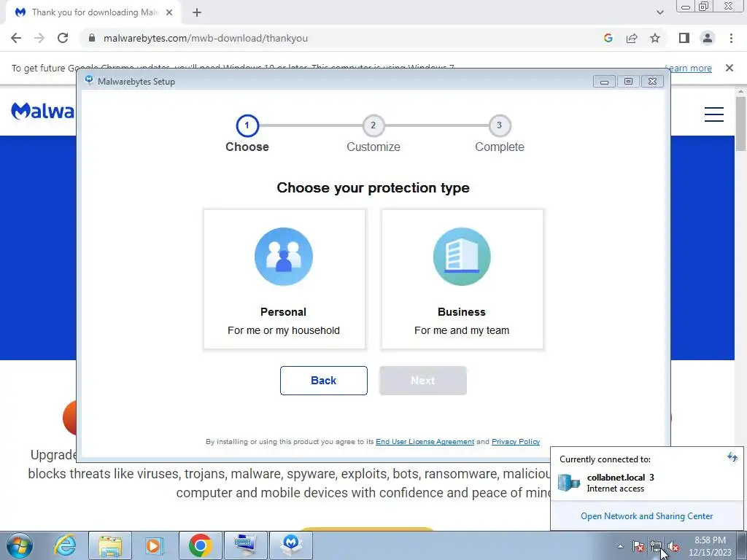Image resolution: width=747 pixels, height=560 pixels.
Task: Close the Malwarebytes Setup window
Action: pyautogui.click(x=653, y=82)
